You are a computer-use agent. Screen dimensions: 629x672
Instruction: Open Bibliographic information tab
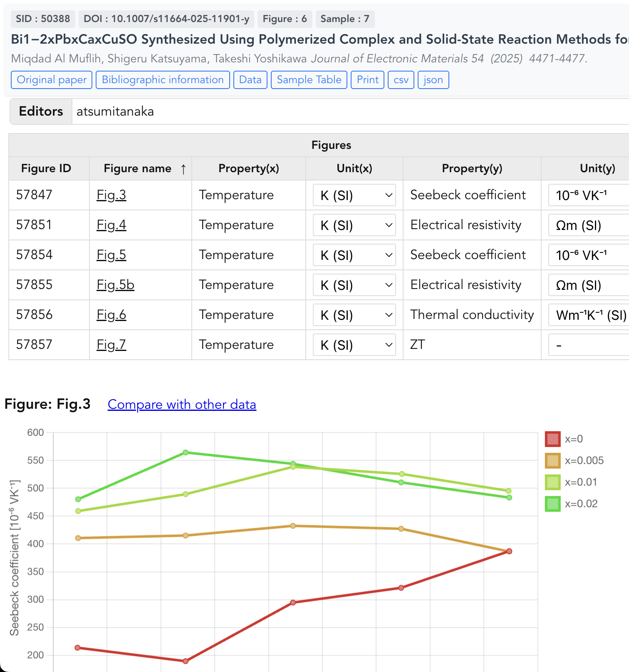[x=163, y=80]
